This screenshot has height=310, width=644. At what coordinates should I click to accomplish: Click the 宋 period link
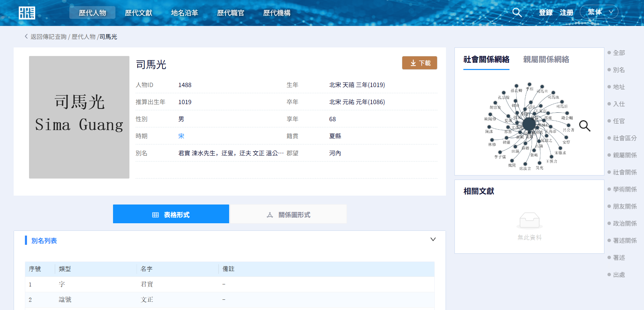point(181,136)
